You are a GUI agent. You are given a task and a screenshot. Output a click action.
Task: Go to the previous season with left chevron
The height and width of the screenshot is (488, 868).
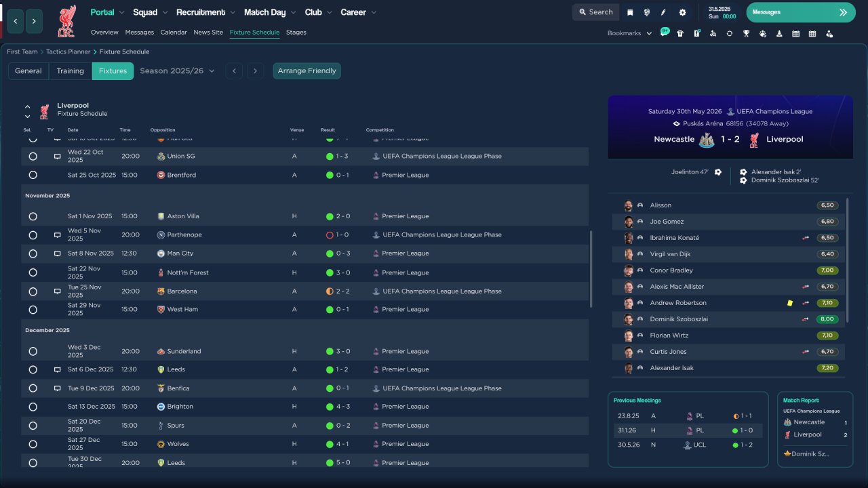pos(234,71)
